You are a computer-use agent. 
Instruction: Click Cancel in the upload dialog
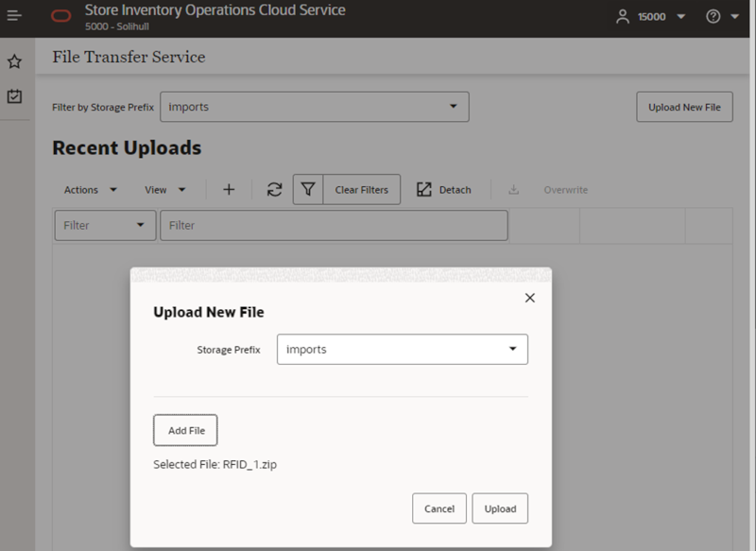439,508
